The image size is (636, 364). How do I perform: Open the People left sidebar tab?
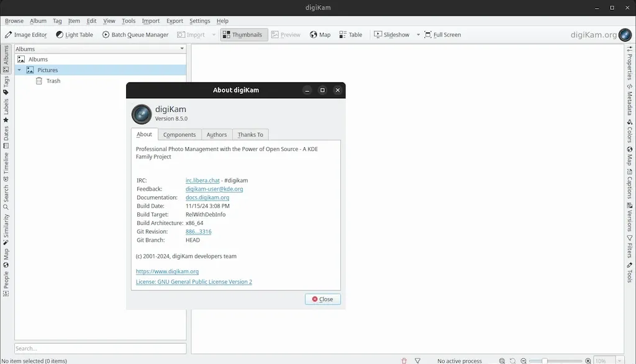(6, 284)
